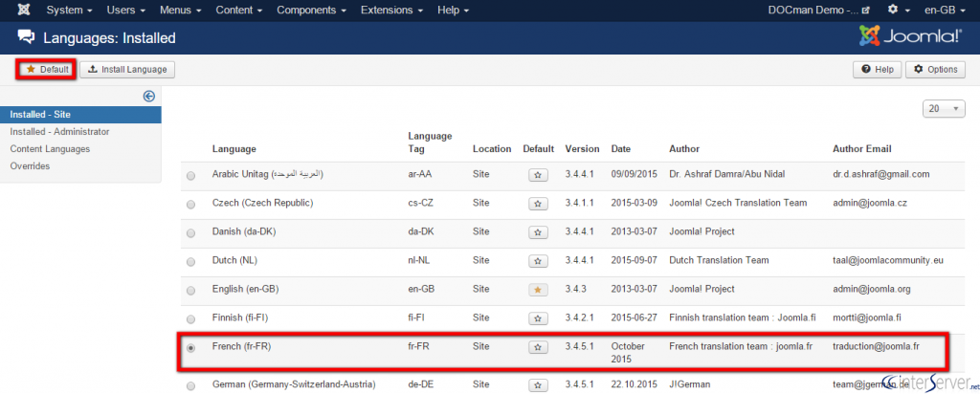The image size is (980, 394).
Task: Open the Content menu
Action: pyautogui.click(x=238, y=10)
